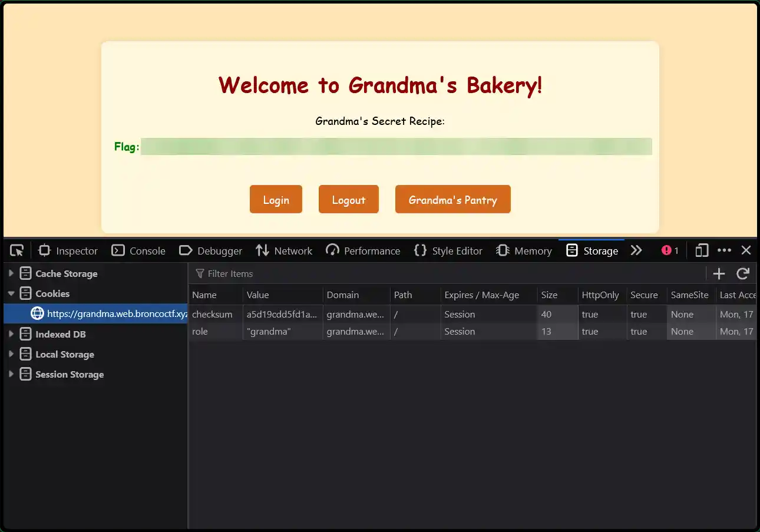Open the Inspector panel tab
The width and height of the screenshot is (760, 532).
68,250
